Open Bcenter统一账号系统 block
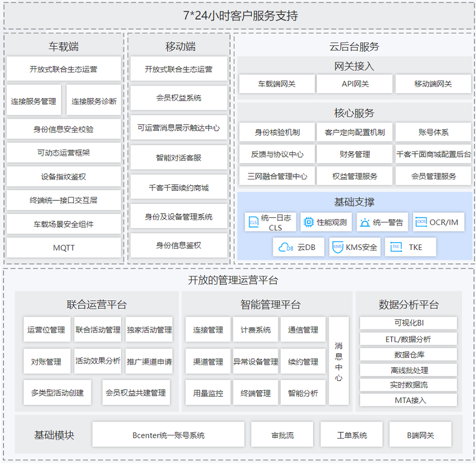This screenshot has width=476, height=465. 169,435
